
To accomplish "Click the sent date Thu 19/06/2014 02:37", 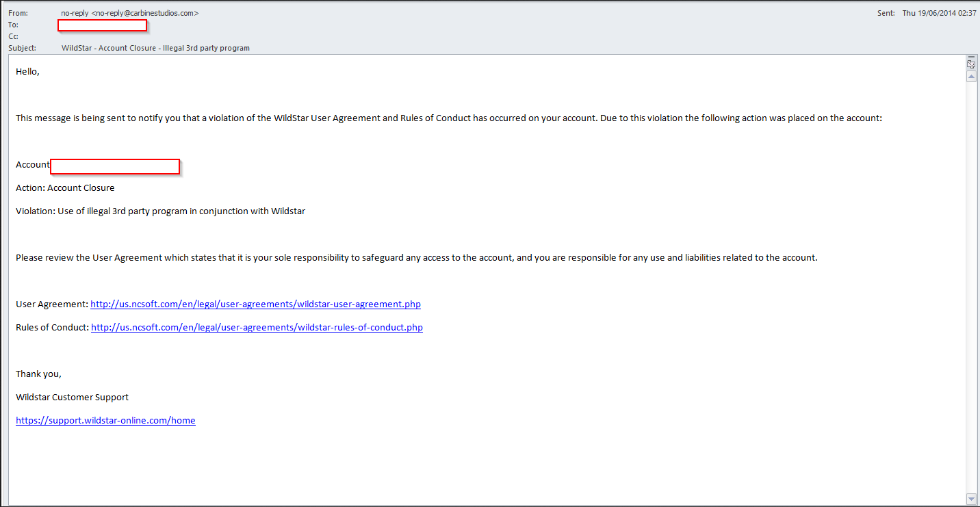I will pyautogui.click(x=939, y=13).
